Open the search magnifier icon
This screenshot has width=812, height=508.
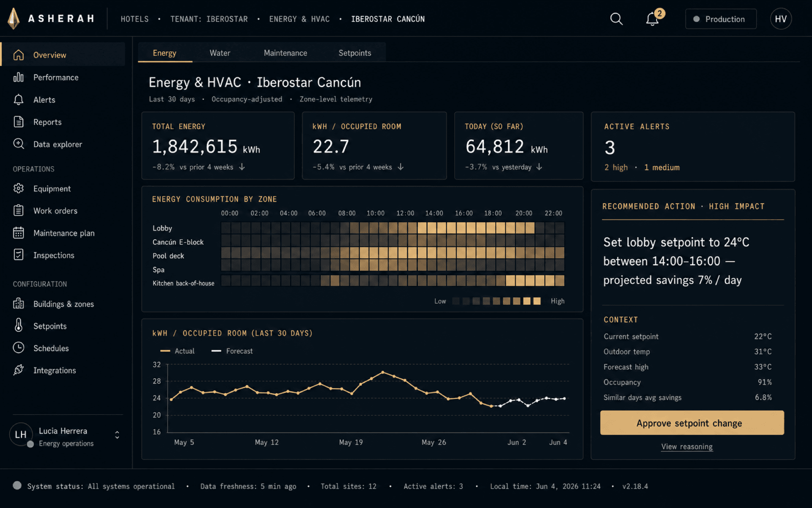coord(616,19)
